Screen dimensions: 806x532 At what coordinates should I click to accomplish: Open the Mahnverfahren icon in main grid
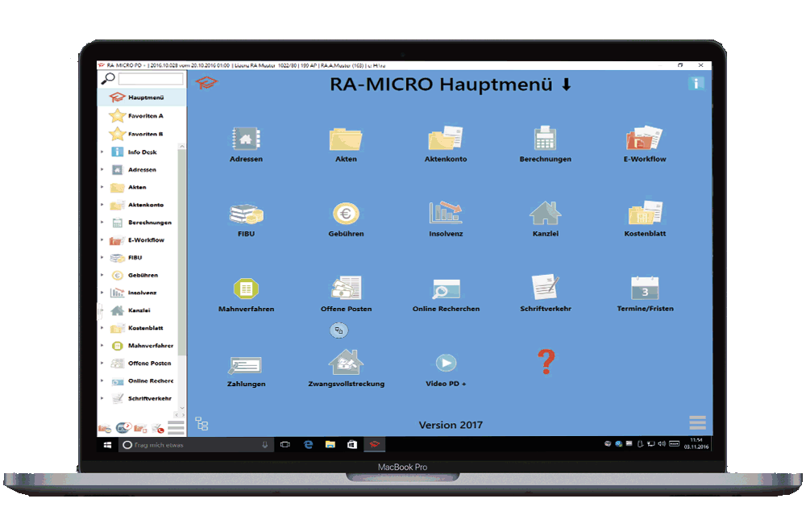(x=246, y=289)
